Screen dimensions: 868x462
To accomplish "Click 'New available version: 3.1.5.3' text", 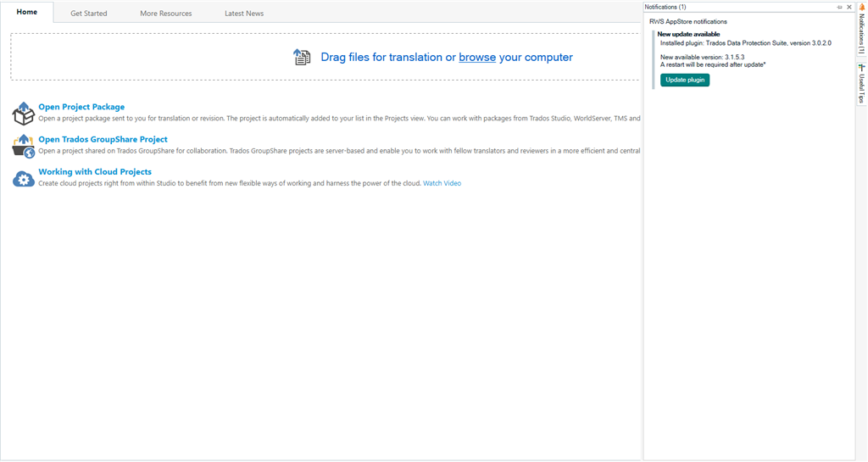I will pos(703,57).
